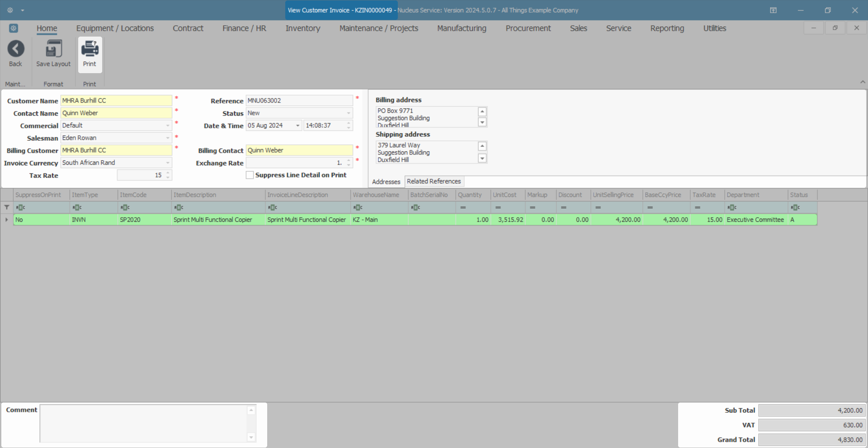Click the Billing Contact field
The width and height of the screenshot is (868, 448).
pos(299,150)
